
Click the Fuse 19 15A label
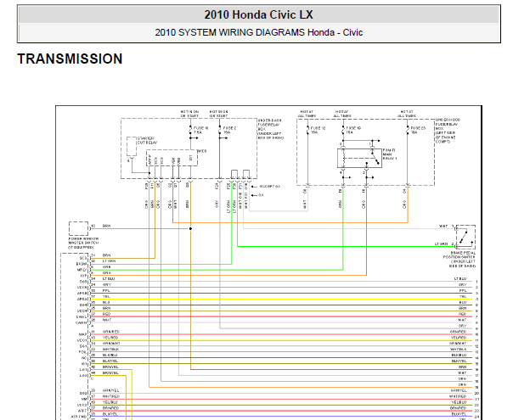click(353, 130)
